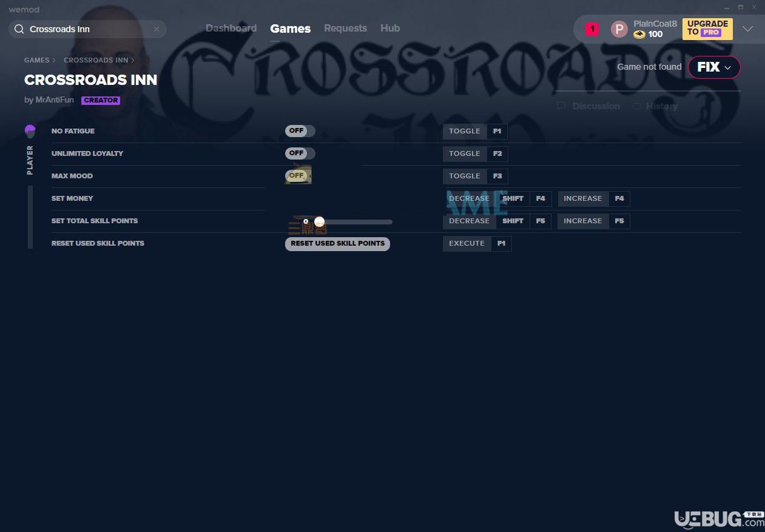Click the PlainCoat8 username
The width and height of the screenshot is (765, 532).
[655, 24]
